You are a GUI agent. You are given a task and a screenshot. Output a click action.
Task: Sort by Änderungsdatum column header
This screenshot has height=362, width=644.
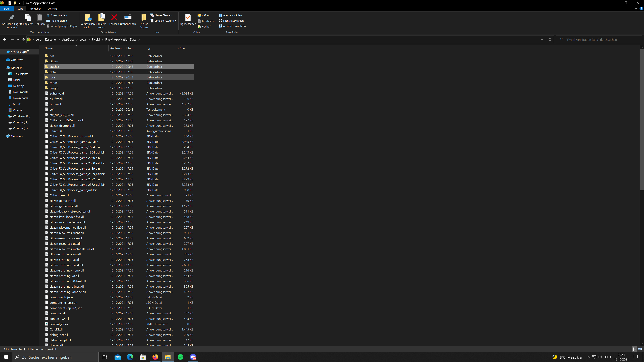122,48
